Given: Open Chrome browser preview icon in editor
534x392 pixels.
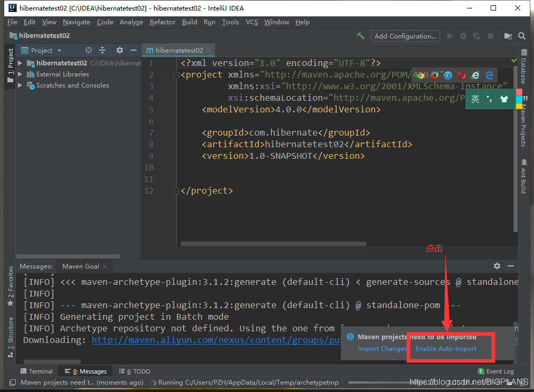Looking at the screenshot, I should point(421,75).
